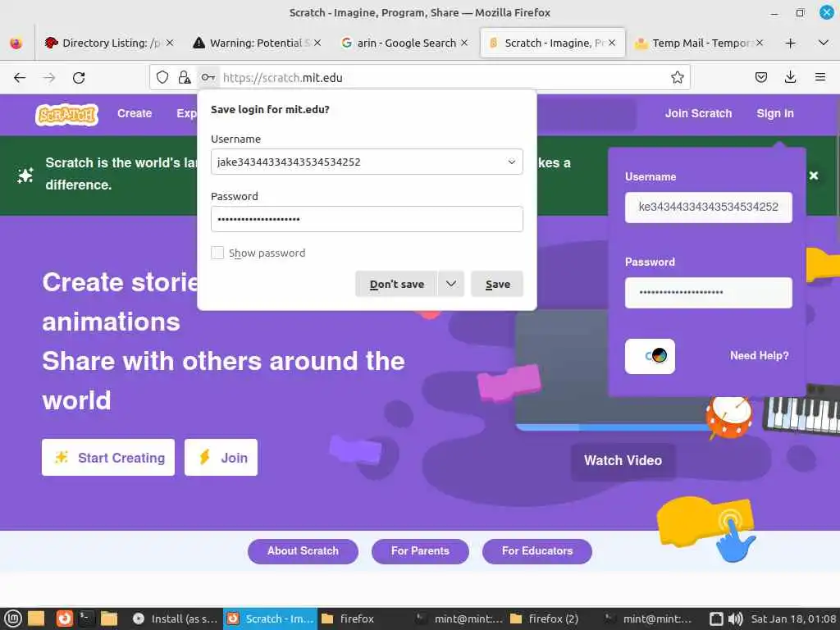Click the sign-in submit button with spinner
Viewport: 840px width, 630px height.
pyautogui.click(x=650, y=356)
